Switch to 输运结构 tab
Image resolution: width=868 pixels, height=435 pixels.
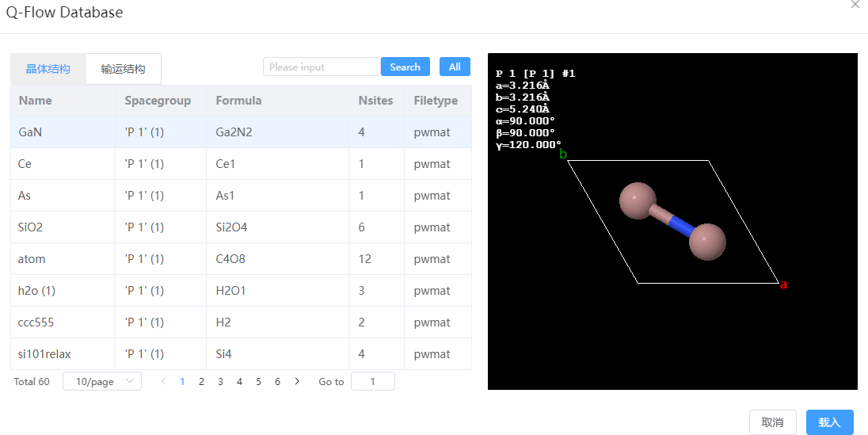click(123, 69)
